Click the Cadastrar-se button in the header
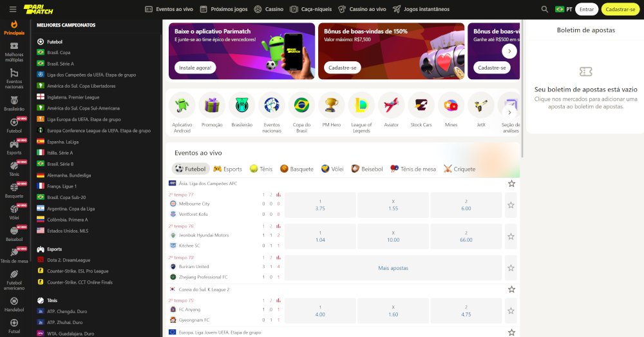644x337 pixels. click(620, 9)
